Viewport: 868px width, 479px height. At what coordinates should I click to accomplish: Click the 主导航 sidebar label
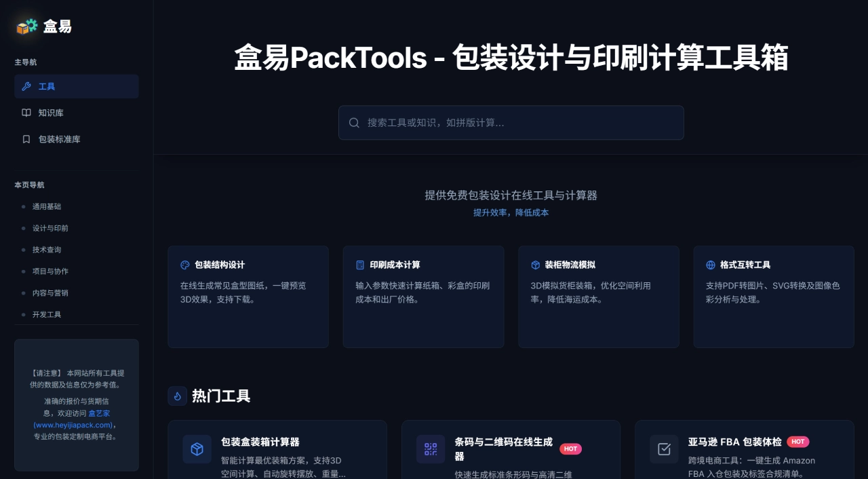tap(26, 62)
